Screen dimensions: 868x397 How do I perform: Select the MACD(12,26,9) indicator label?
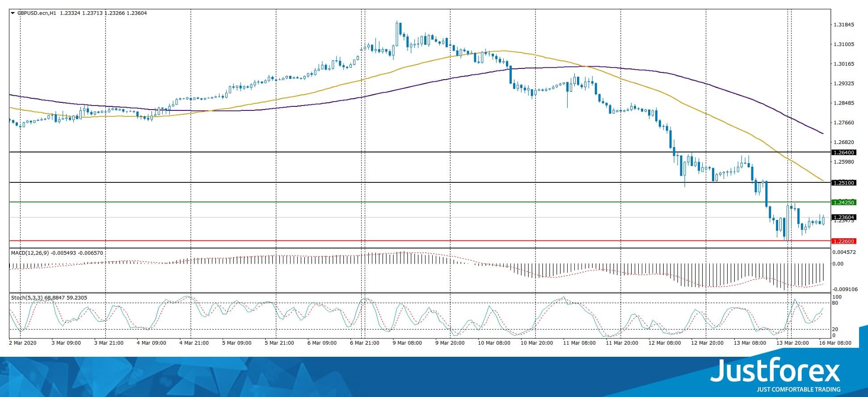pyautogui.click(x=30, y=253)
